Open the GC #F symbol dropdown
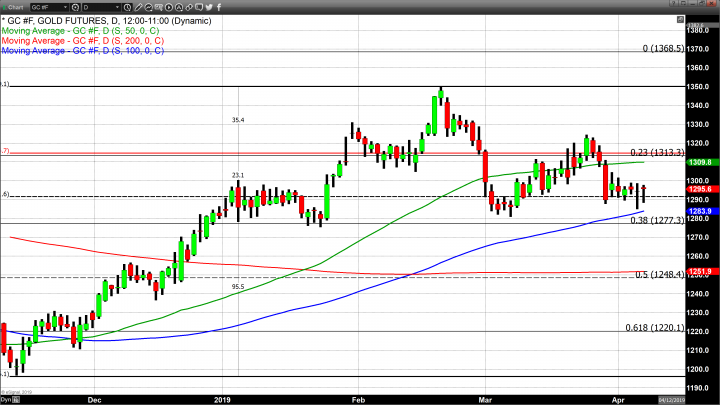720x405 pixels. click(x=65, y=7)
